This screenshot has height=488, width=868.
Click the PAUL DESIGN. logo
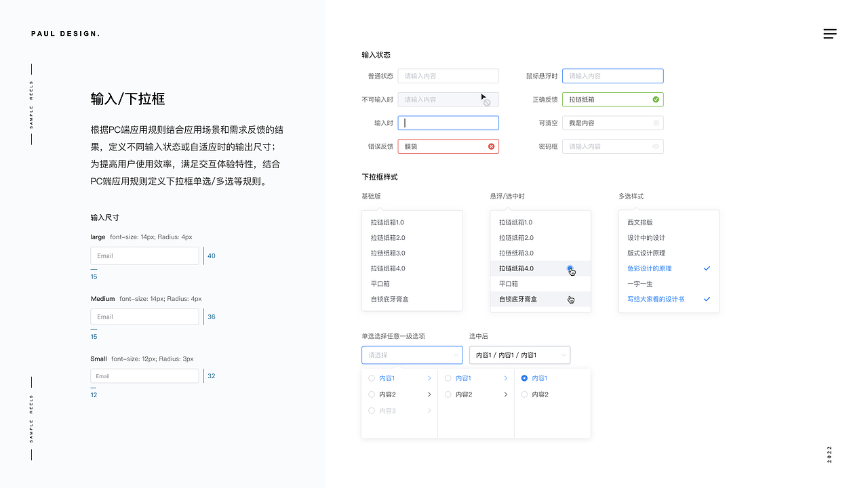[65, 34]
